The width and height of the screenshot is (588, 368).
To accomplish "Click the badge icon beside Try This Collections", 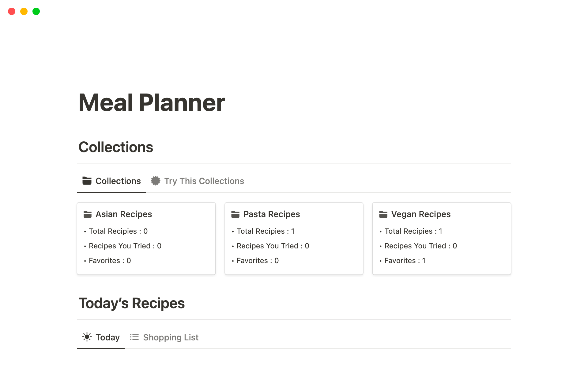I will point(156,181).
